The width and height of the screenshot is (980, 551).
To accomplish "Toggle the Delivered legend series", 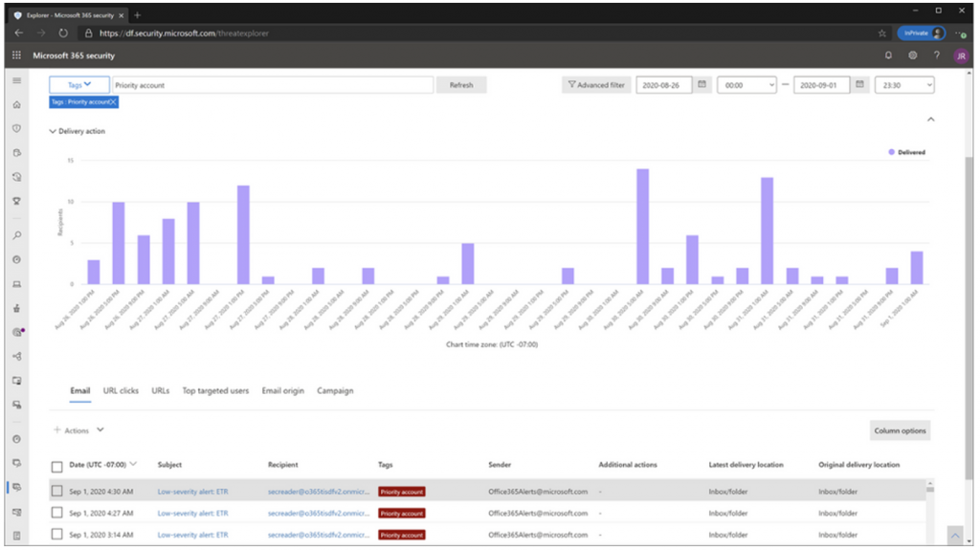I will (907, 152).
